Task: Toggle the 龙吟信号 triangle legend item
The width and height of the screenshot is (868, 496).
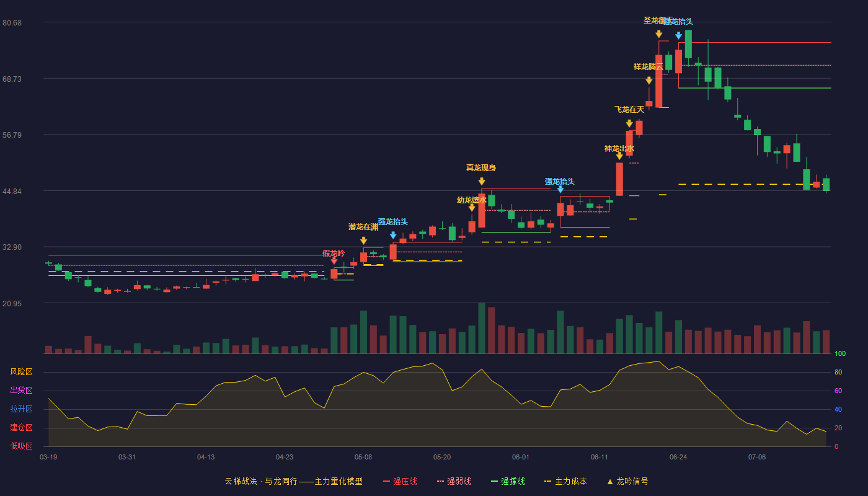Action: 627,481
